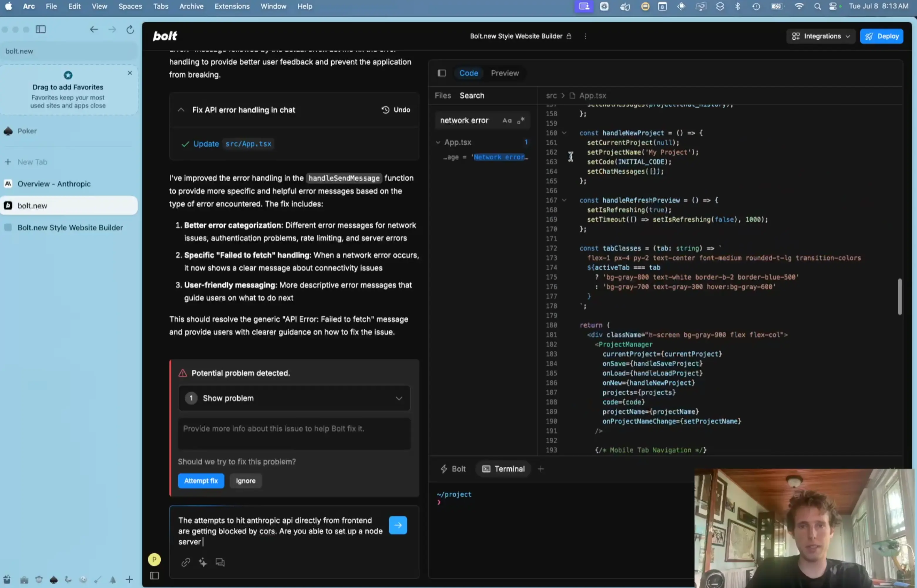Click the discussion mode chat icon

pos(220,562)
